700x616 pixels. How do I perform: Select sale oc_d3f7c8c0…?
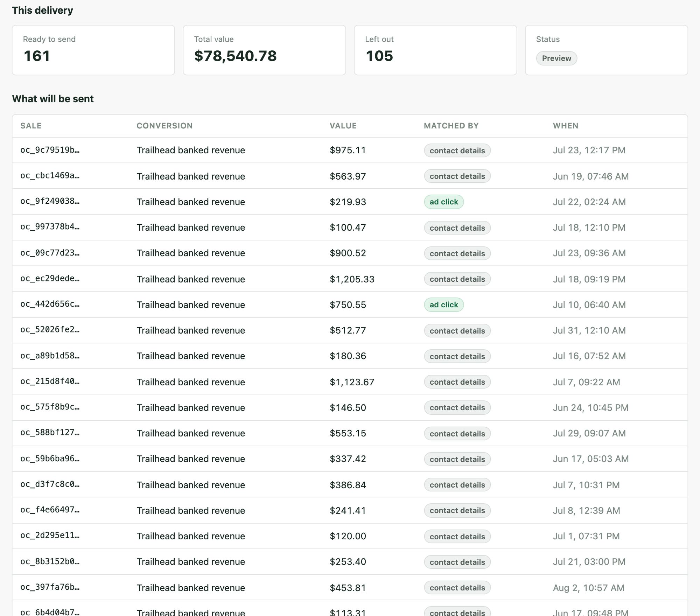pos(50,484)
